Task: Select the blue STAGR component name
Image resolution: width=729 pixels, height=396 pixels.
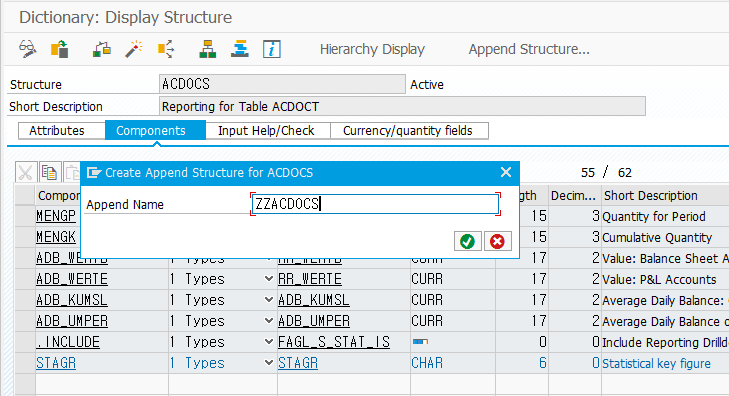Action: click(56, 363)
